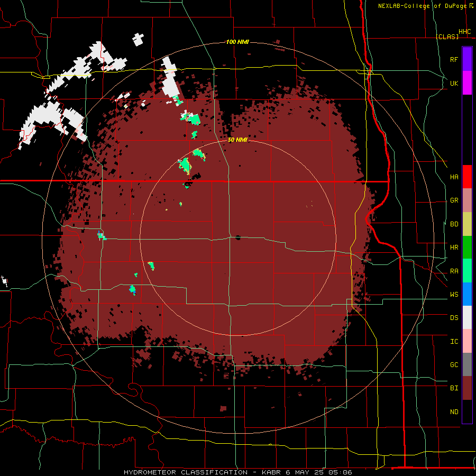Select the BD yellow legend swatch
The height and width of the screenshot is (476, 476).
click(x=467, y=224)
